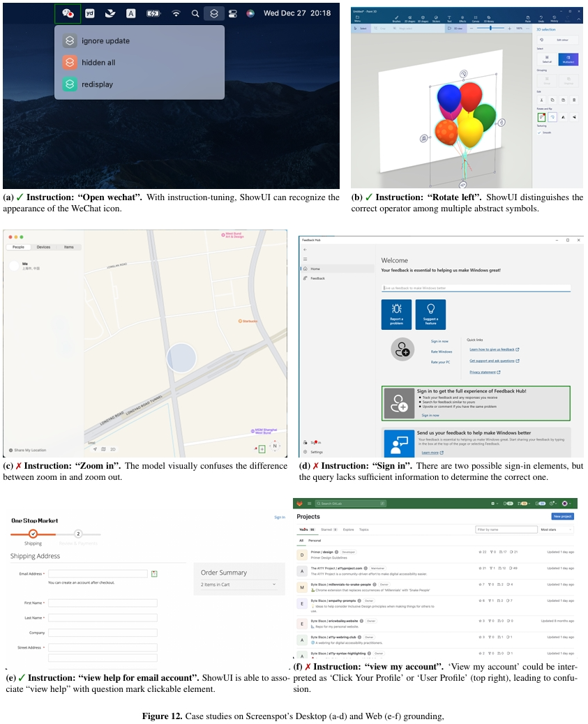Click Sign In link on One Stop Market

(x=280, y=517)
